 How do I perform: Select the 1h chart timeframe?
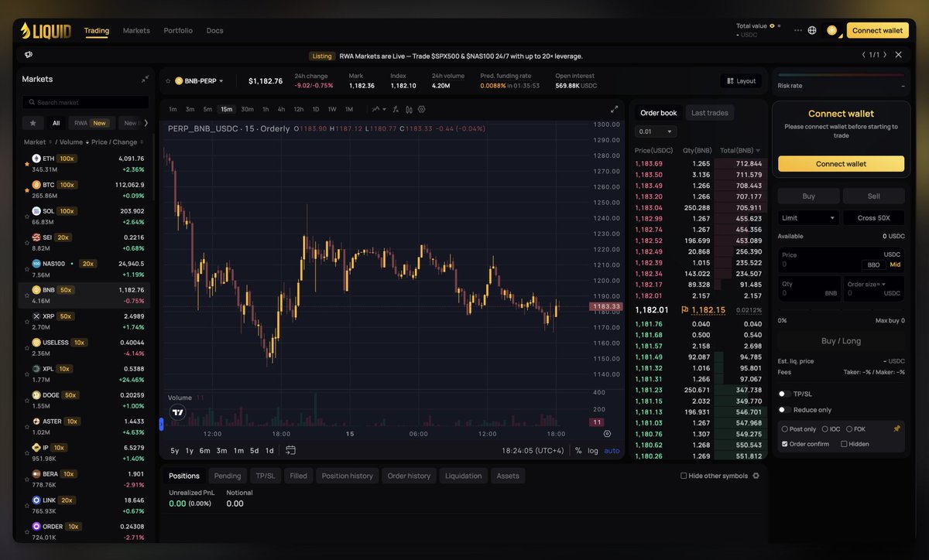[x=266, y=109]
